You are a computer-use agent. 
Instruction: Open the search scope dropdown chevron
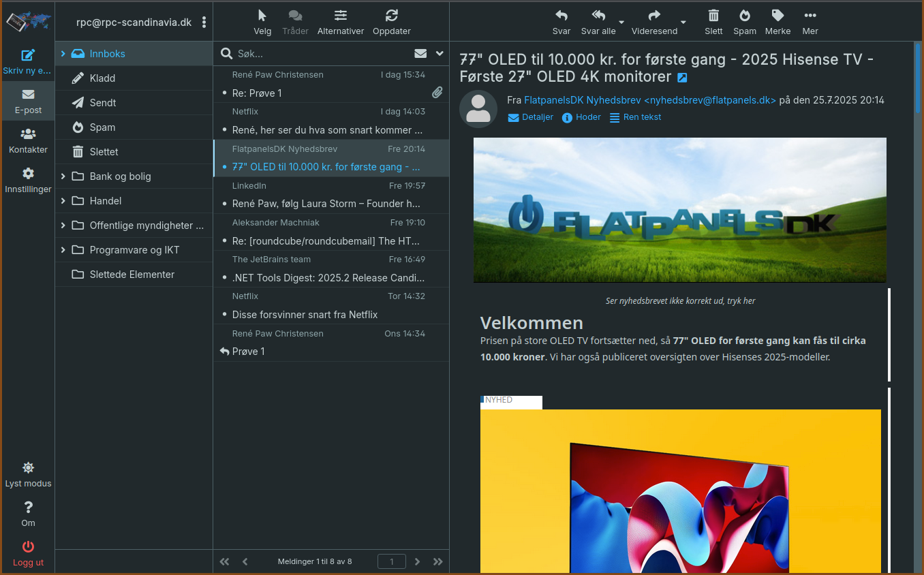click(x=439, y=53)
